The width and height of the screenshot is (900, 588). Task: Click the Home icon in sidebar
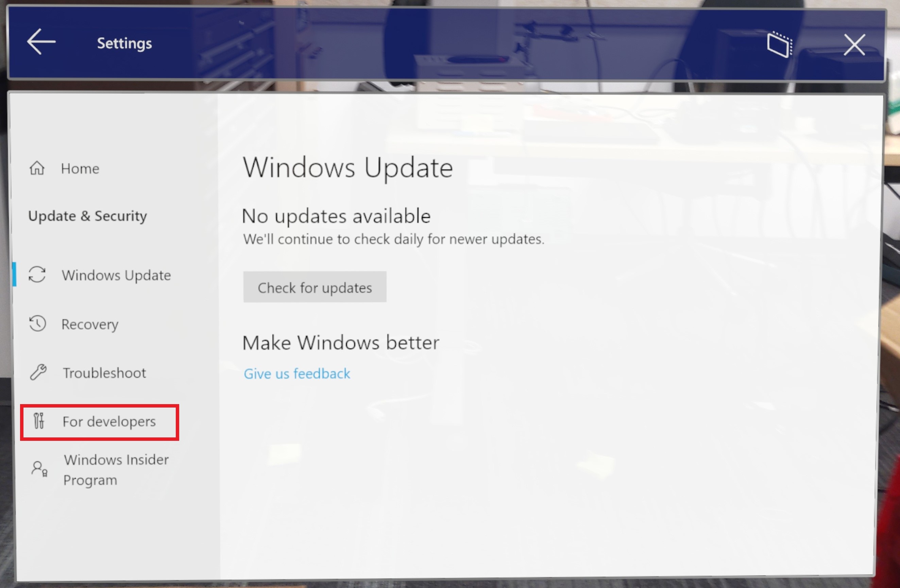[x=37, y=168]
